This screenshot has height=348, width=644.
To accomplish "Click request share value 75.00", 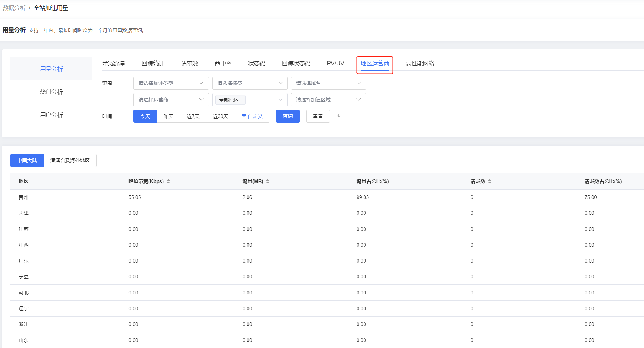I will pos(591,197).
